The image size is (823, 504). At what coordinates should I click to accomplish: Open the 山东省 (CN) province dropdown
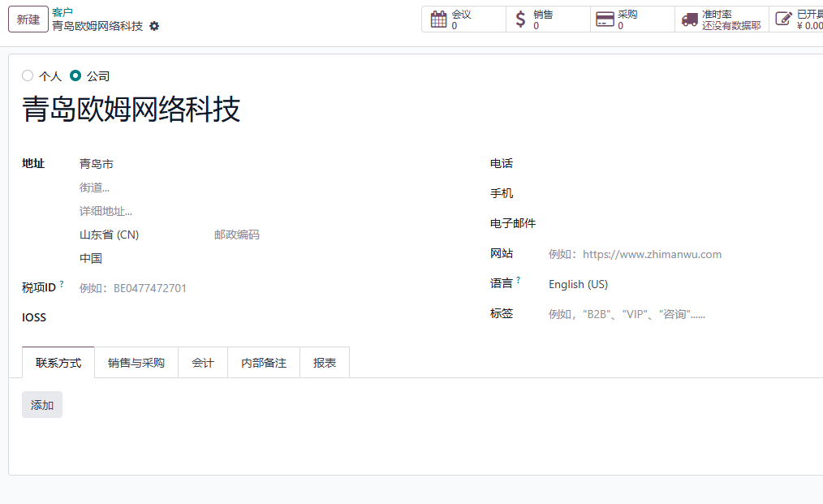pyautogui.click(x=140, y=235)
